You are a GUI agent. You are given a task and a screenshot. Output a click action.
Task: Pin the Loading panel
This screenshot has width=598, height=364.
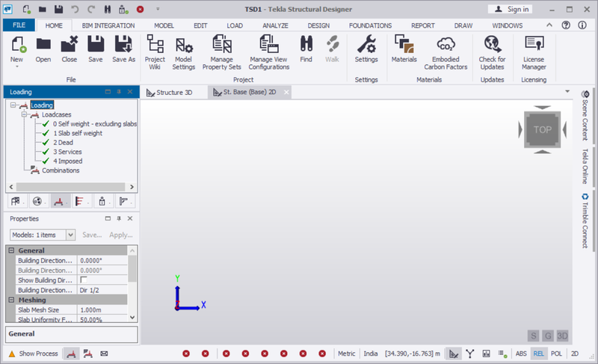click(x=119, y=92)
